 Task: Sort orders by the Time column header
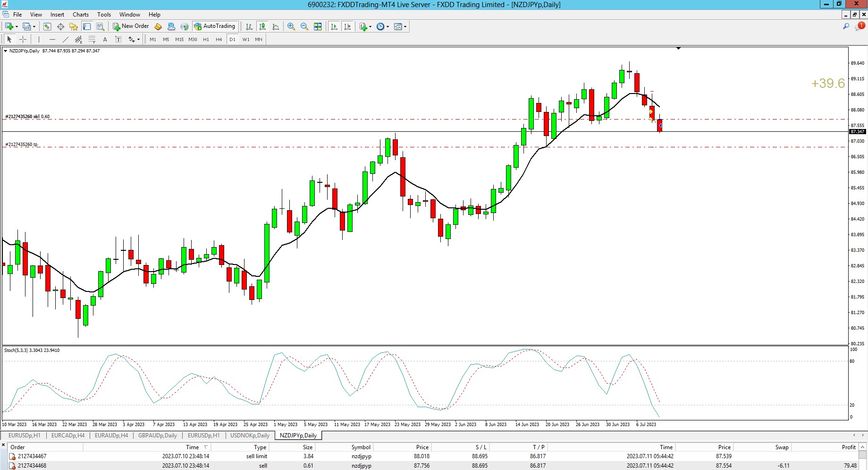pos(147,447)
